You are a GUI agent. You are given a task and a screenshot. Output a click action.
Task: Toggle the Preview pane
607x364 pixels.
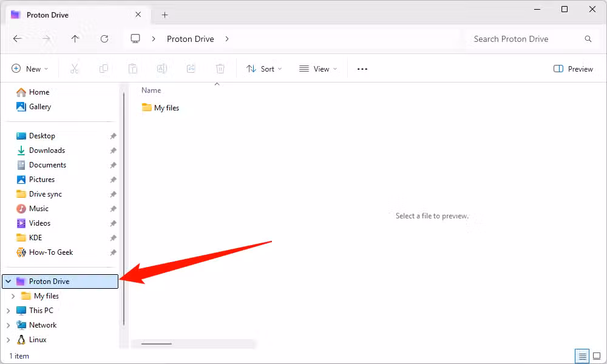574,69
